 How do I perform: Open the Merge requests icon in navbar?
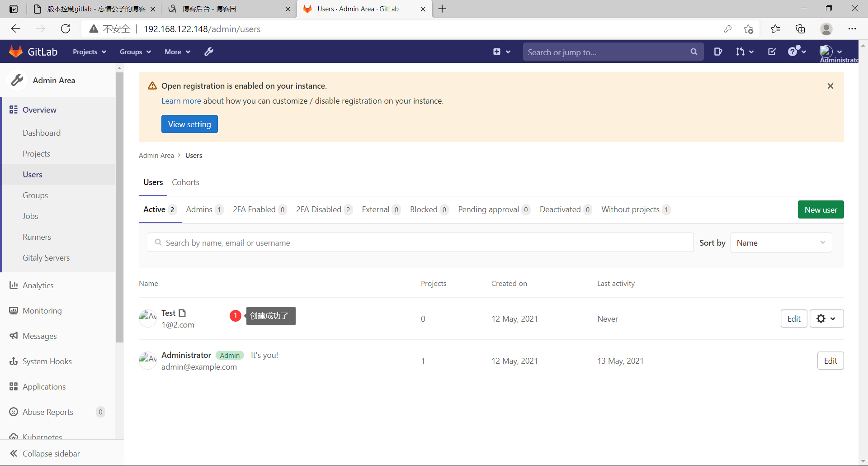[x=745, y=52]
